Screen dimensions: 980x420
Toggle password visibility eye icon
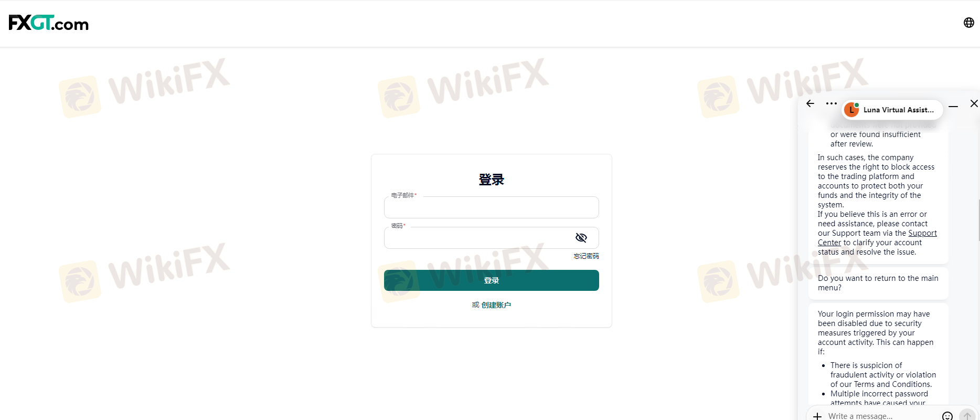[x=581, y=238]
